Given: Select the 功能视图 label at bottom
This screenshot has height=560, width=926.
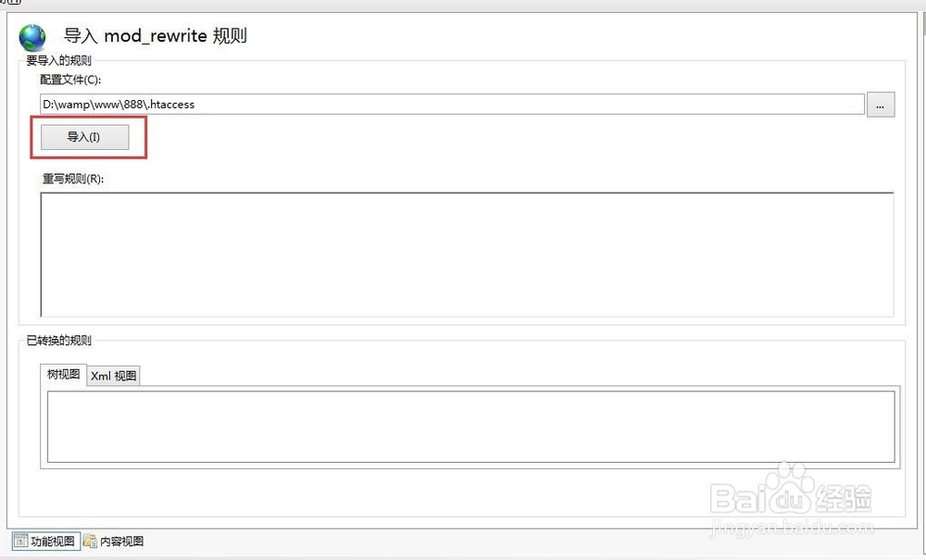Looking at the screenshot, I should click(52, 541).
